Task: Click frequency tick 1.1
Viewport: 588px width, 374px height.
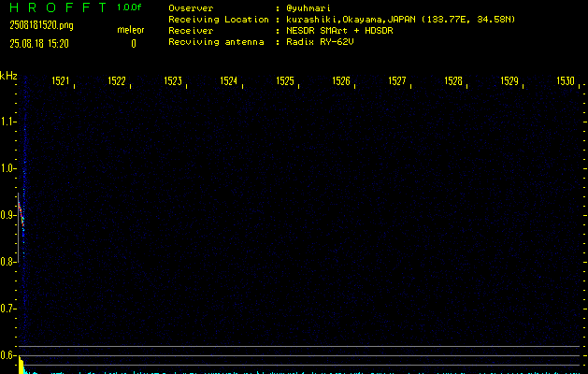Action: [x=7, y=122]
